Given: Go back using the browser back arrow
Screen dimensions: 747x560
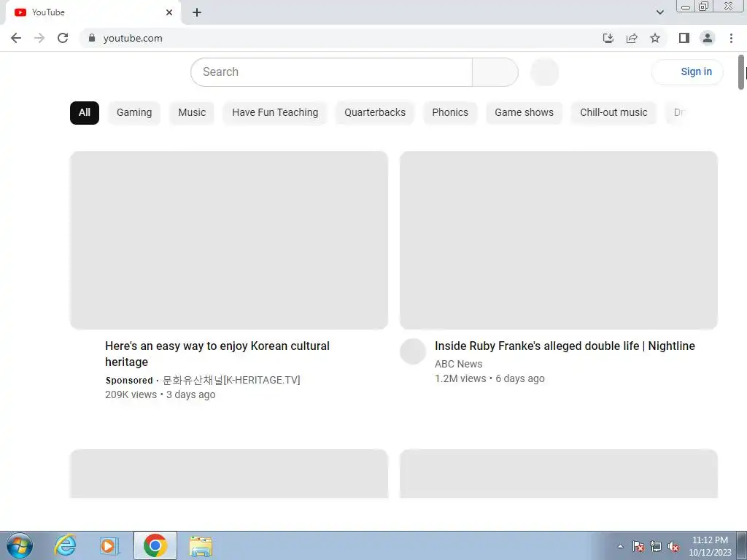Looking at the screenshot, I should coord(16,38).
